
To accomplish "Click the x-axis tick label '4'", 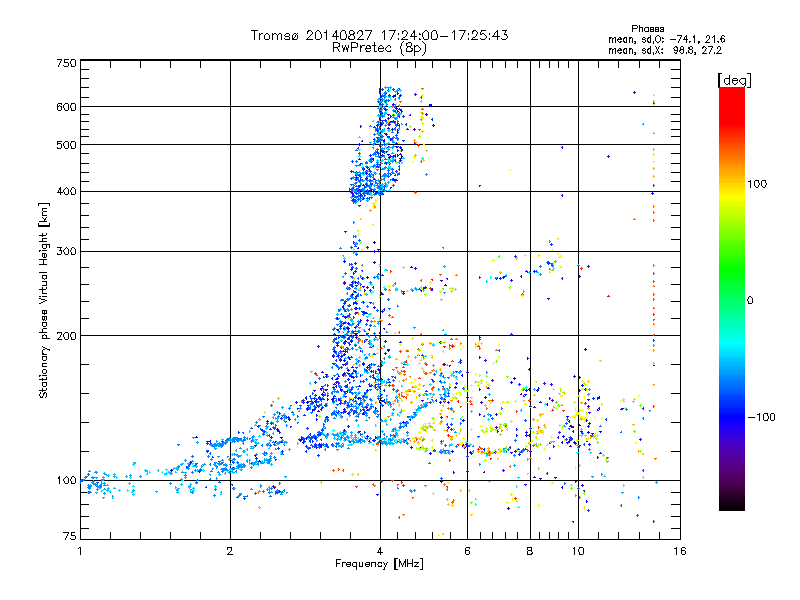I will (380, 551).
